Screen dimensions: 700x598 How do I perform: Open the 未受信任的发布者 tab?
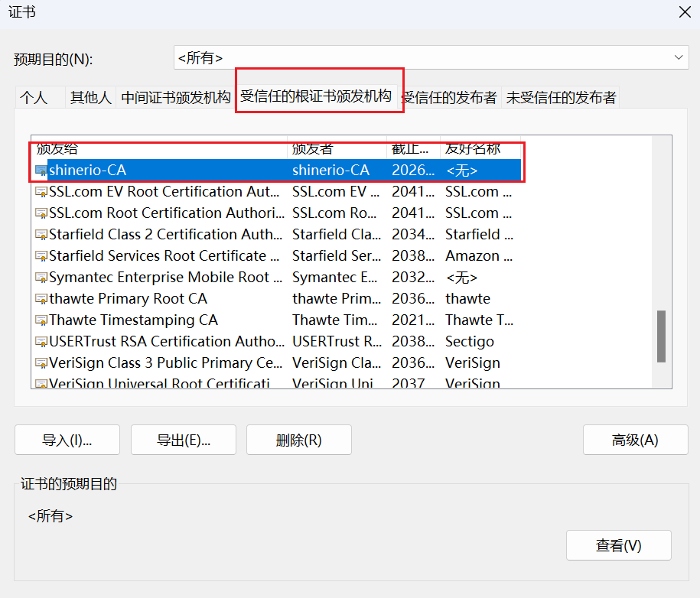coord(561,98)
